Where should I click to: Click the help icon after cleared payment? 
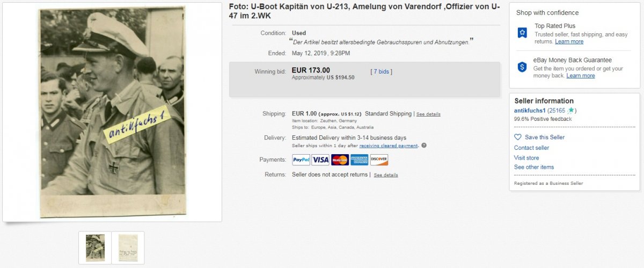click(424, 146)
